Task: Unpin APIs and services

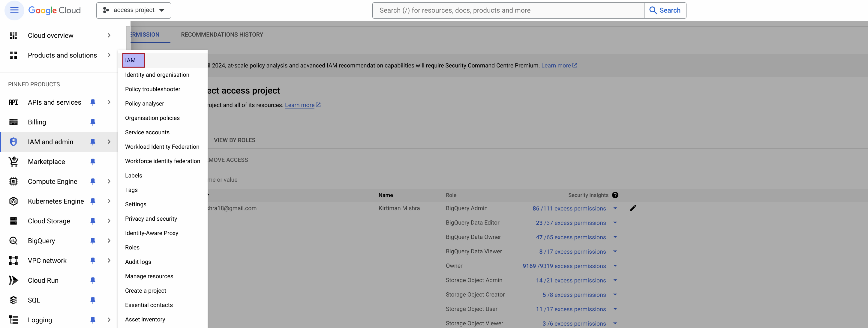Action: click(93, 102)
